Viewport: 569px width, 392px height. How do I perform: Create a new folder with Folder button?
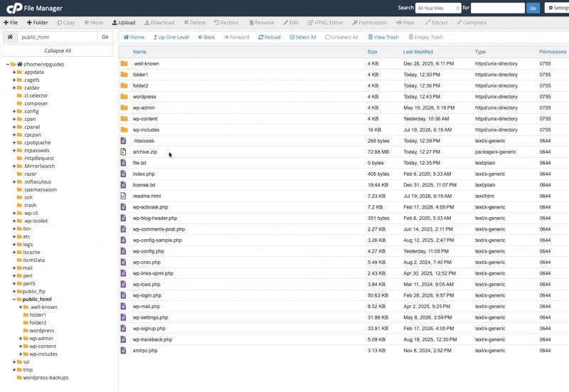pyautogui.click(x=38, y=23)
